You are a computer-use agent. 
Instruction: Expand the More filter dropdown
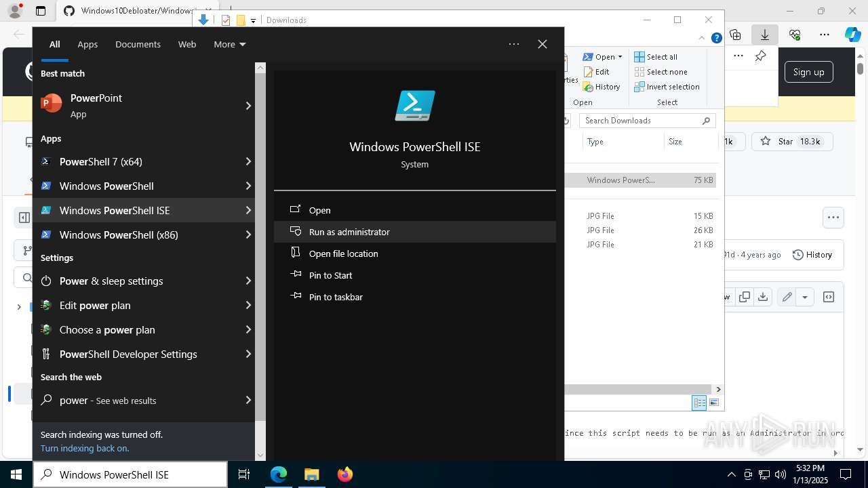[x=230, y=44]
